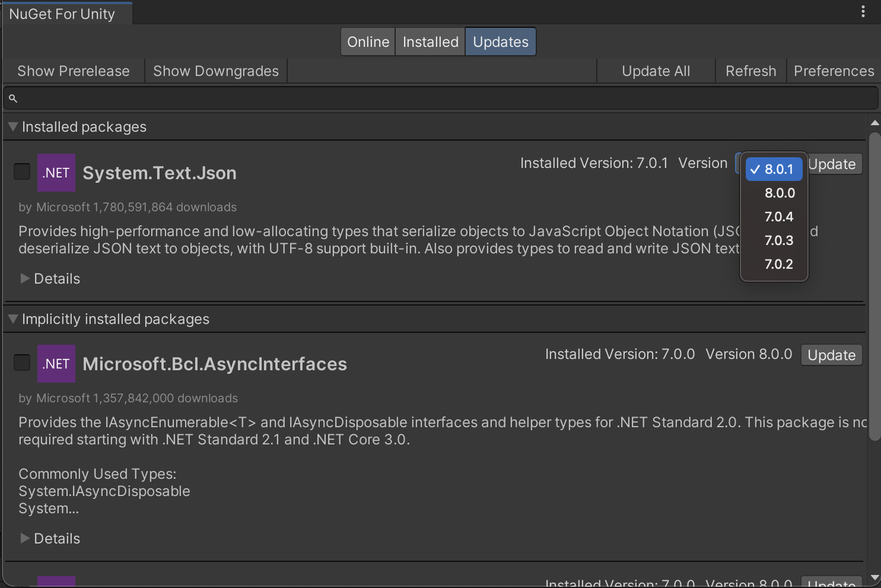The width and height of the screenshot is (881, 588).
Task: Click 'Installed Version: 7.0.1' text
Action: coord(594,163)
